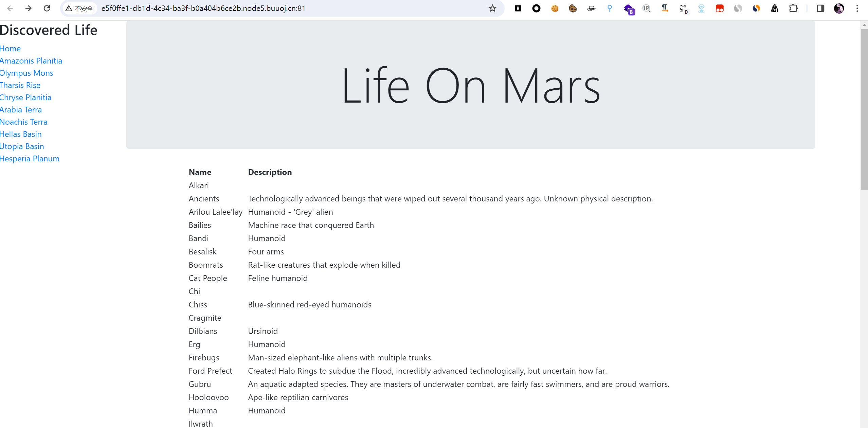Open the Hesperia Planum link

coord(30,159)
